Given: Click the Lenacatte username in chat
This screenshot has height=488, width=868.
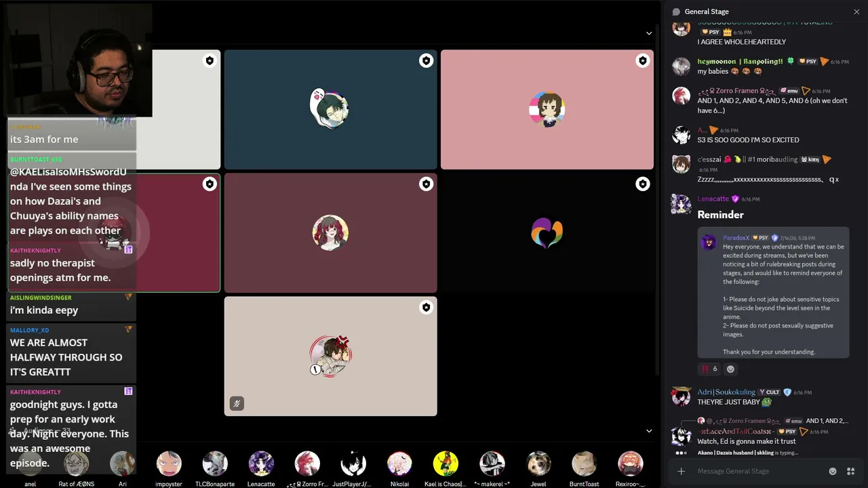Looking at the screenshot, I should (713, 199).
